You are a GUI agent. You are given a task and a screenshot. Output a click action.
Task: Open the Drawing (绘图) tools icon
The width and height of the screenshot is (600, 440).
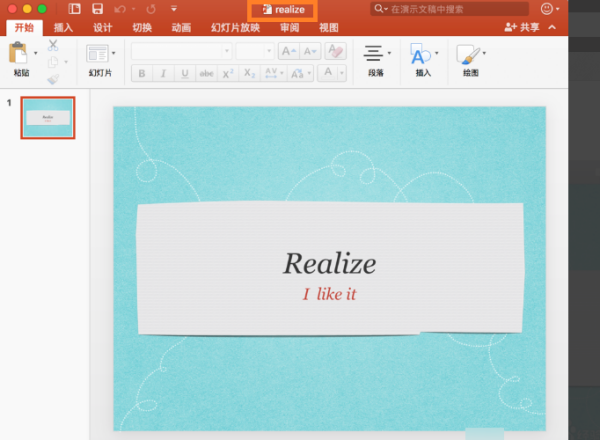click(x=466, y=54)
